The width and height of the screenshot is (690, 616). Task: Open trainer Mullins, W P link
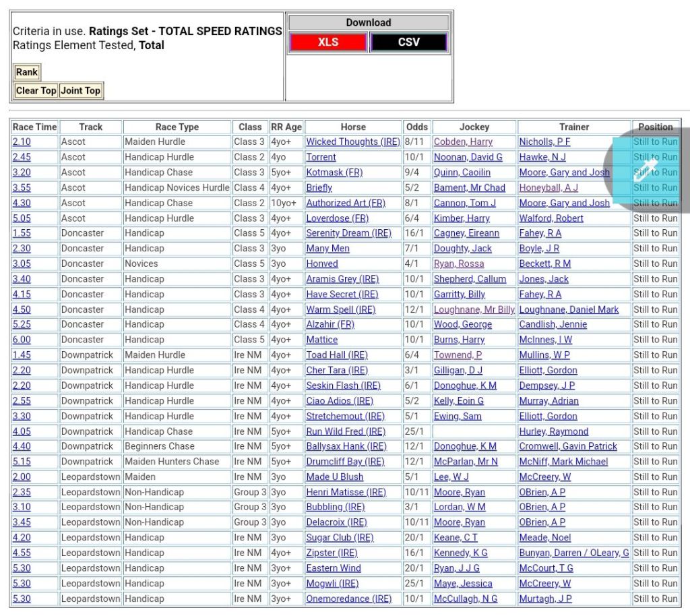click(x=544, y=355)
